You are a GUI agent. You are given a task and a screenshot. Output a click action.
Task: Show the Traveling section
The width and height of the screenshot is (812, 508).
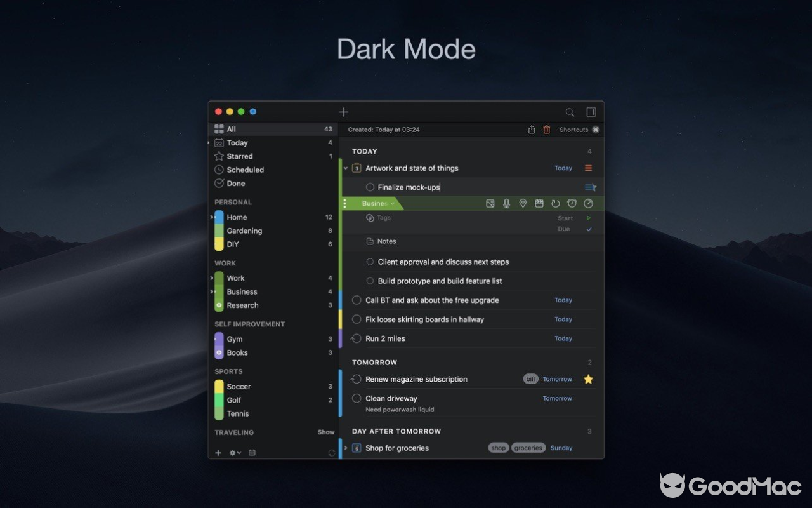(325, 432)
